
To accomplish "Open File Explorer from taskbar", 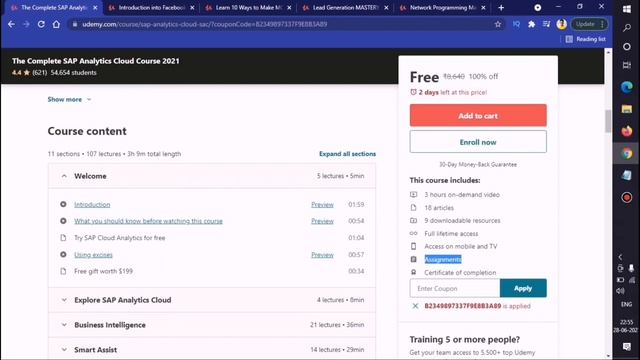I will pyautogui.click(x=627, y=109).
